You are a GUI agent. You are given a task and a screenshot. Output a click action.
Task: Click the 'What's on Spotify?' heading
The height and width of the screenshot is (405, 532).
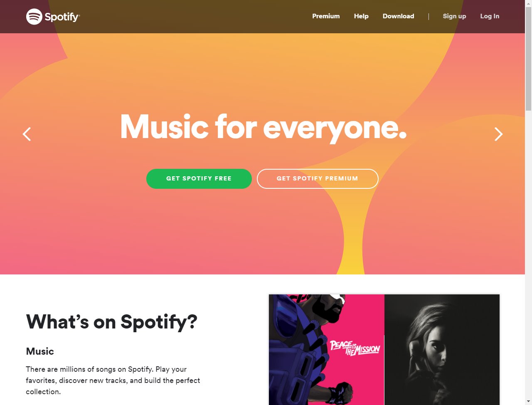112,322
